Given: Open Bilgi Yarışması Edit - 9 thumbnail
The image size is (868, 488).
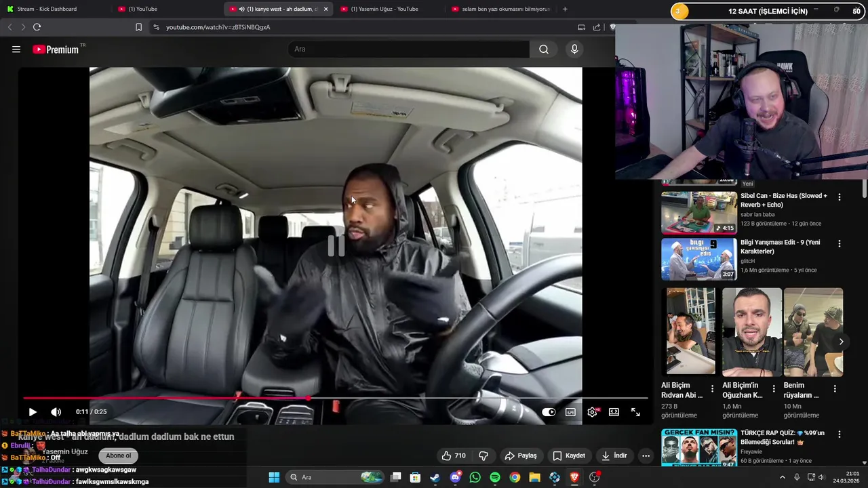Looking at the screenshot, I should click(698, 259).
